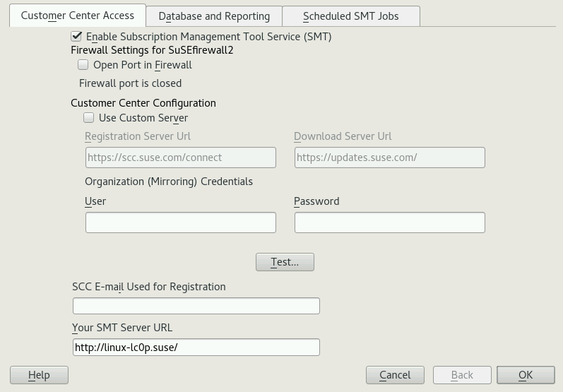Enable the Open Port in Firewall checkbox
Viewport: 563px width, 392px height.
83,65
